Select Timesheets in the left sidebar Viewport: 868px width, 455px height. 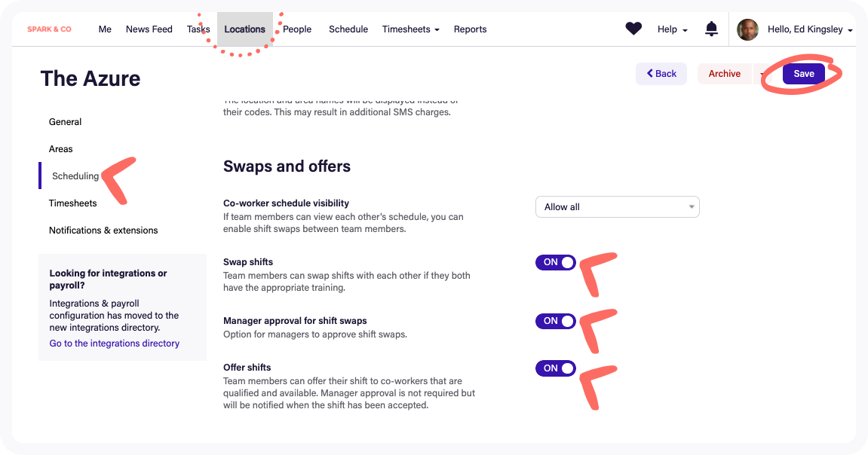(73, 203)
